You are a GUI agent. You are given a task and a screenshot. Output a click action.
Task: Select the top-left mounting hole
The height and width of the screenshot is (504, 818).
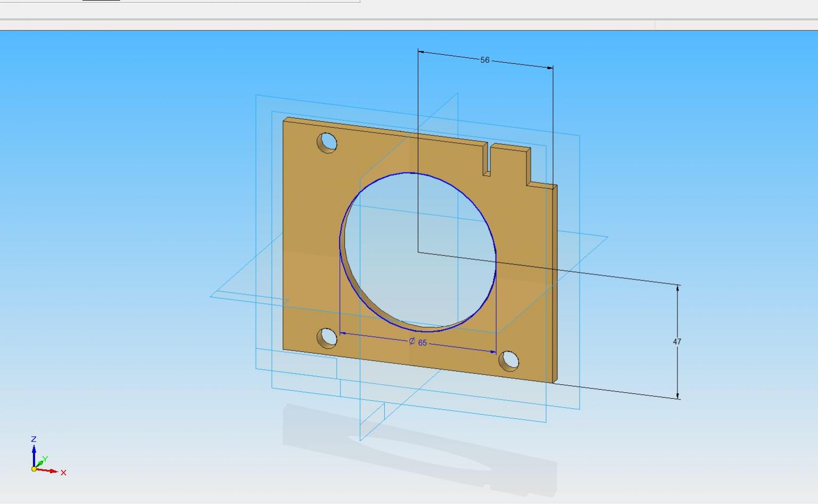(x=327, y=143)
